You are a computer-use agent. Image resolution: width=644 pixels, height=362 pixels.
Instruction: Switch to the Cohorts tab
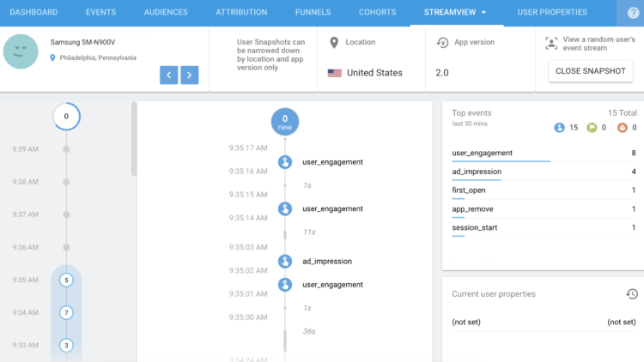coord(378,12)
